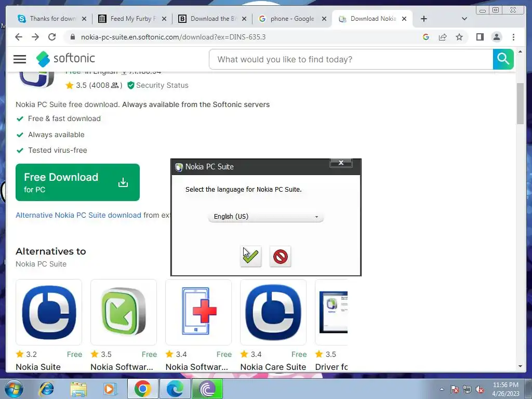Reload the current page
The image size is (532, 399).
click(x=52, y=37)
